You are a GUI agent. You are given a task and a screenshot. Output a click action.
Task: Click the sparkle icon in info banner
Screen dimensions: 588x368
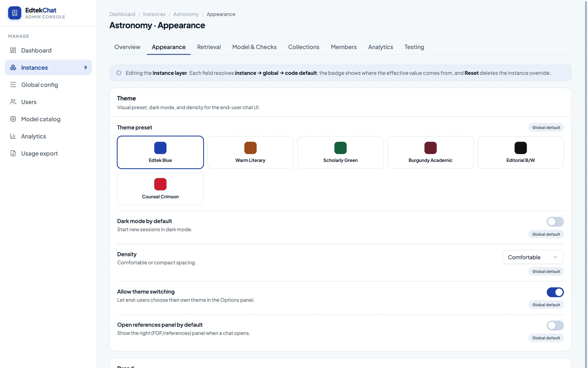click(x=119, y=73)
